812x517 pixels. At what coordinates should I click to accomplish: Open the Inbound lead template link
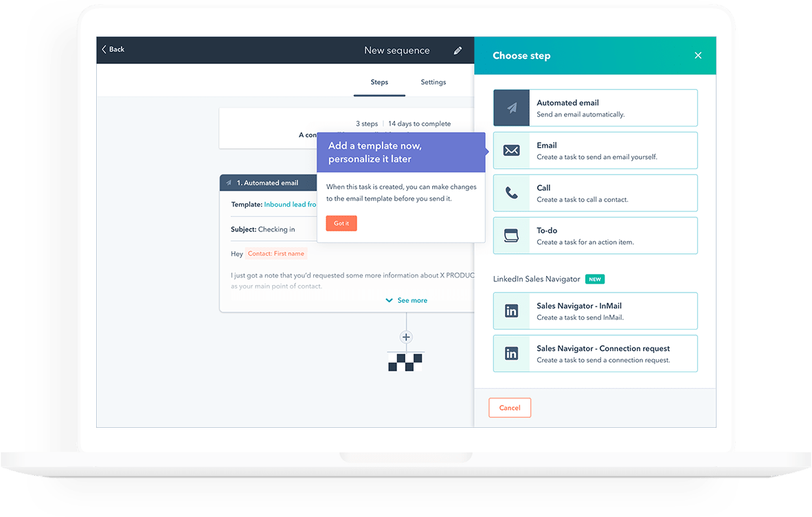click(x=290, y=205)
